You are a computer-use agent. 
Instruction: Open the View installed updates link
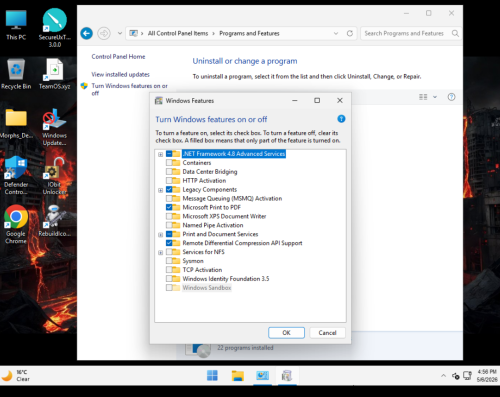point(120,74)
